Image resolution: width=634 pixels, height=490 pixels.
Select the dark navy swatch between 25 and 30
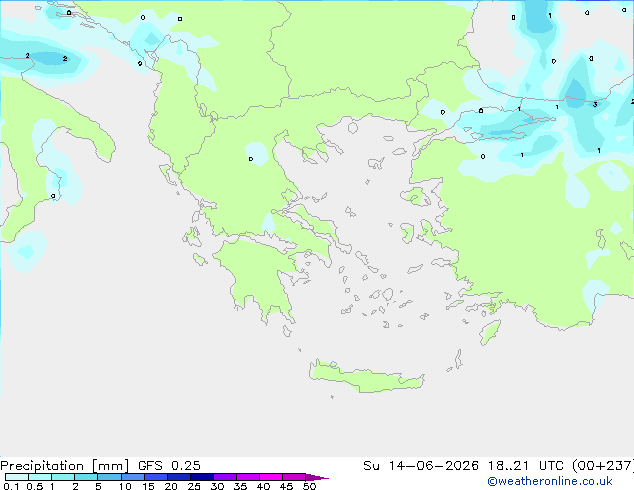[x=201, y=477]
